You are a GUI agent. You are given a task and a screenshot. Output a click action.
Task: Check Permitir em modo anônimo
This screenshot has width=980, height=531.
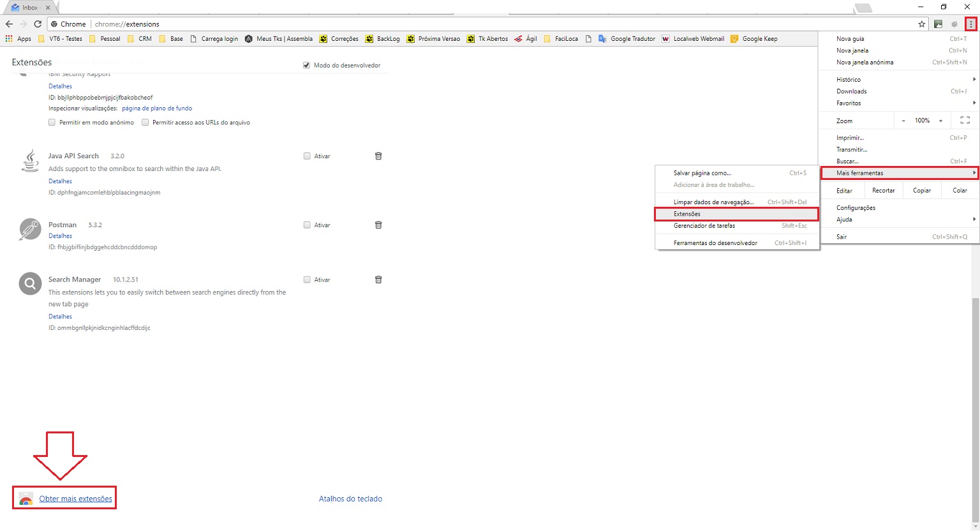(x=52, y=123)
